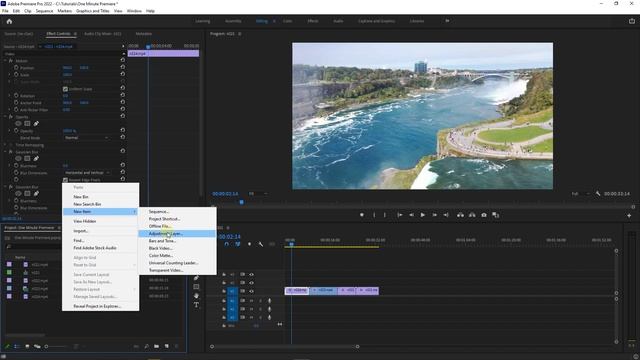Switch to the Audio Clip Mixer tab
The height and width of the screenshot is (360, 640).
pos(103,33)
